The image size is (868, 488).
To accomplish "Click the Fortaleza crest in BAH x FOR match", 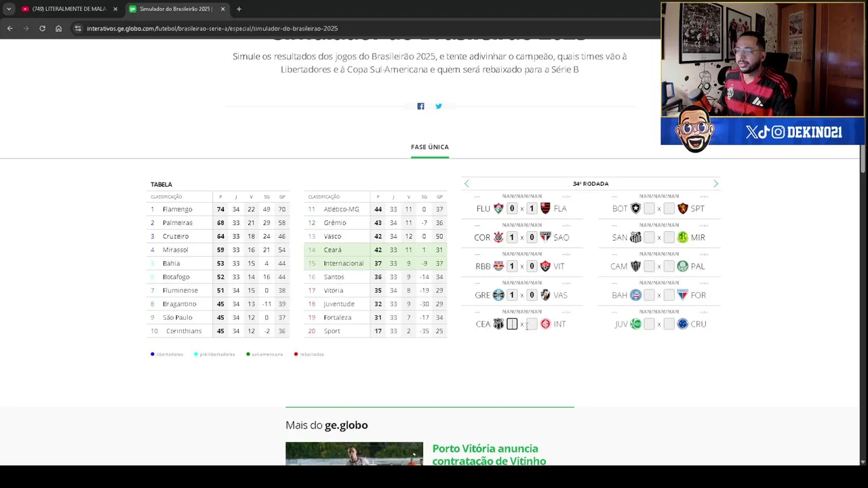I will pyautogui.click(x=683, y=295).
